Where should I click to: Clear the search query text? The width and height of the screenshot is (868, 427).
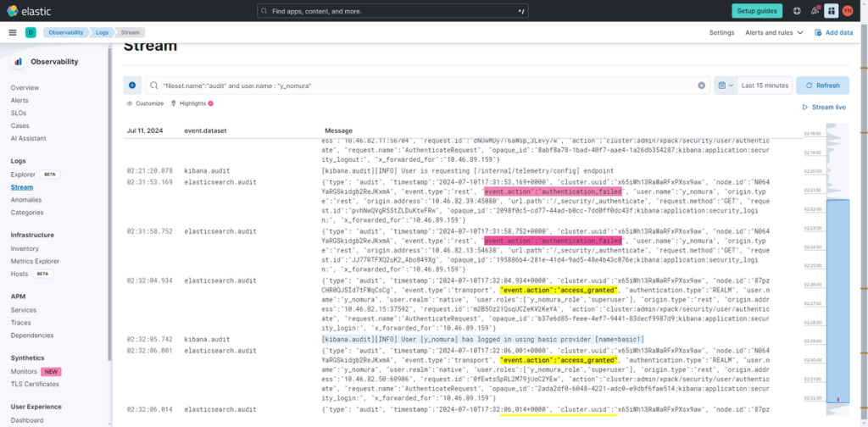point(701,86)
